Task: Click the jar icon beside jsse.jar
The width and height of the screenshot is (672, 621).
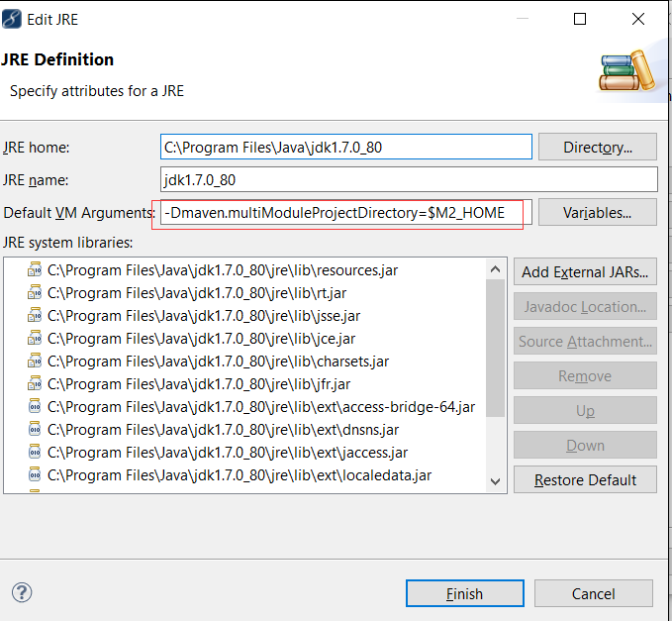Action: 35,316
